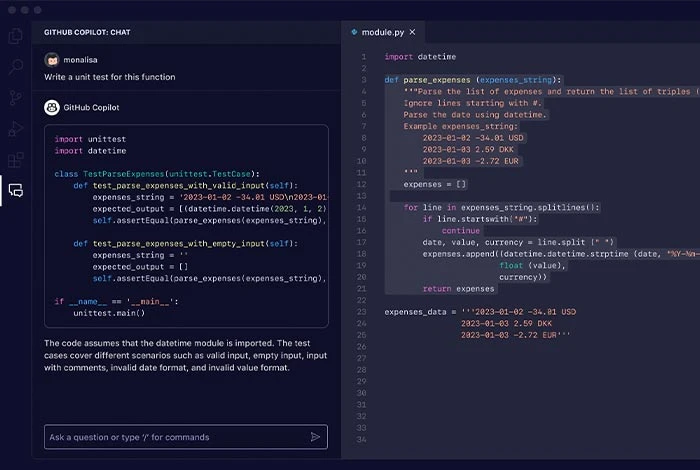Select the Copilot Chat icon in activity bar
This screenshot has width=700, height=470.
(16, 191)
